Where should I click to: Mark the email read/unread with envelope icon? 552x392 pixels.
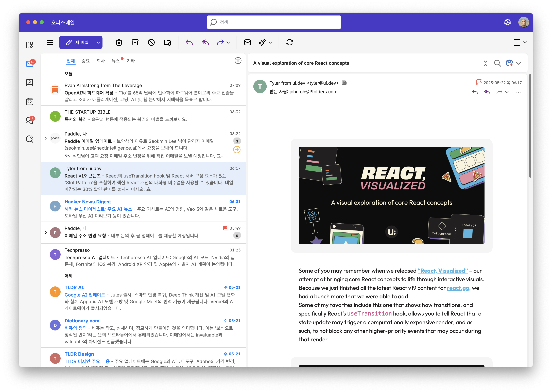248,43
